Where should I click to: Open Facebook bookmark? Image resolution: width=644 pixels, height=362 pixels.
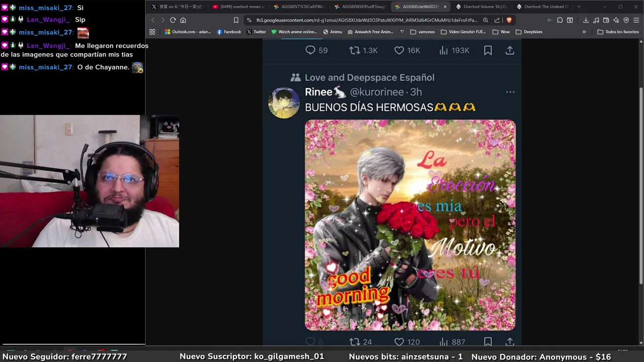coord(228,32)
